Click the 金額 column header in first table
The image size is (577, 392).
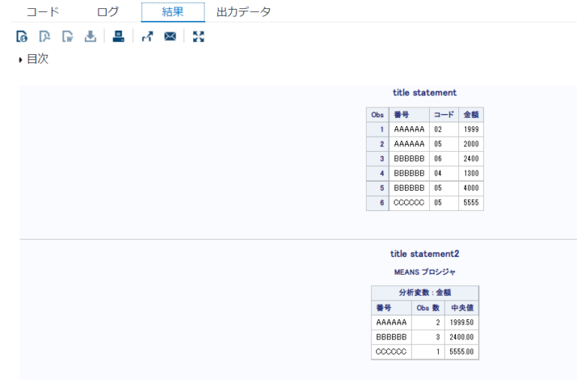pyautogui.click(x=471, y=115)
